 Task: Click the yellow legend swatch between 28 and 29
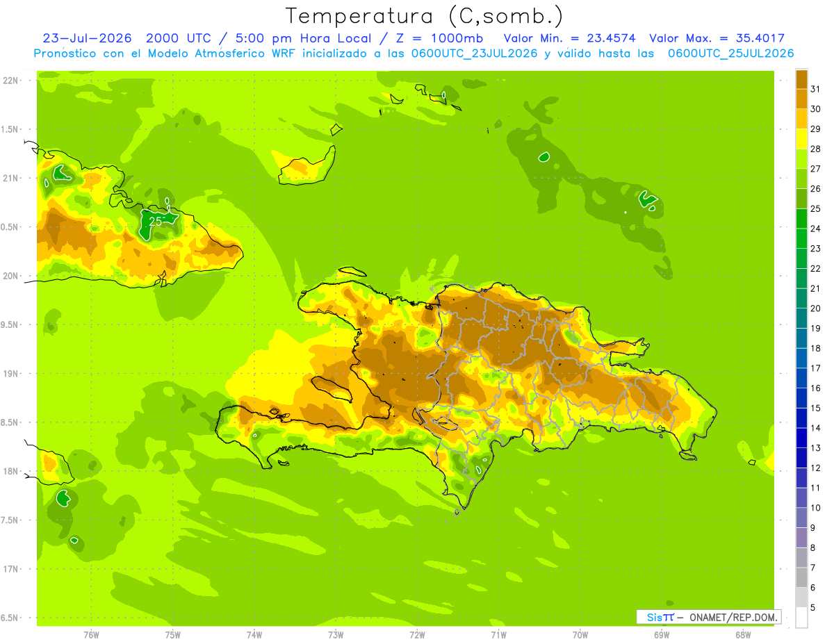click(x=801, y=138)
